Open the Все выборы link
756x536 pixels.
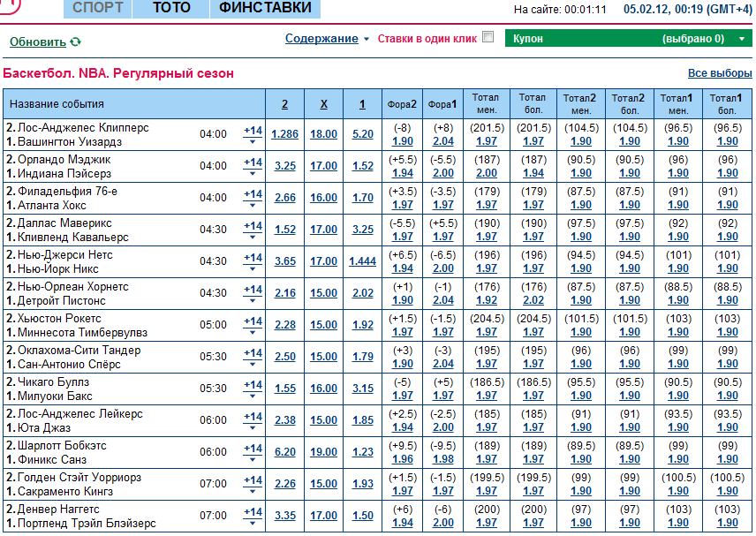point(720,73)
